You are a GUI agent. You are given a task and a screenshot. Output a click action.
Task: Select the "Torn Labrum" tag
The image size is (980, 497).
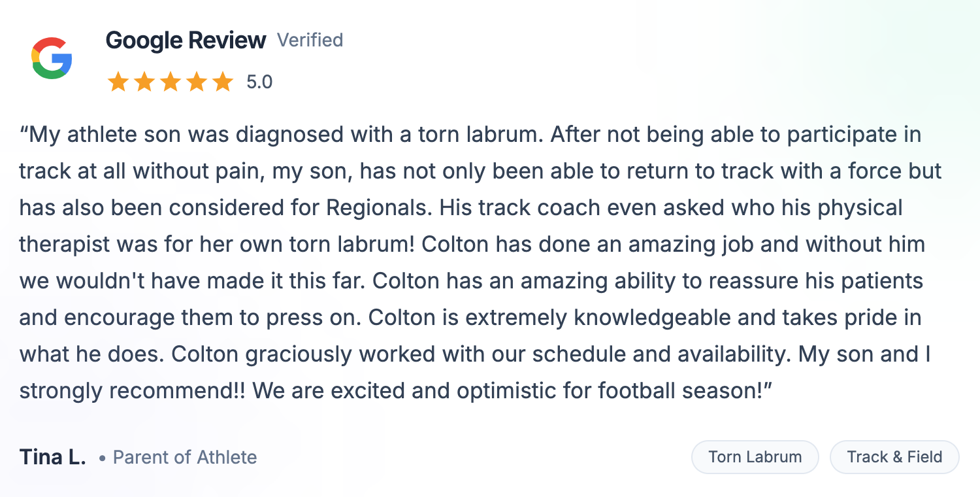[755, 456]
